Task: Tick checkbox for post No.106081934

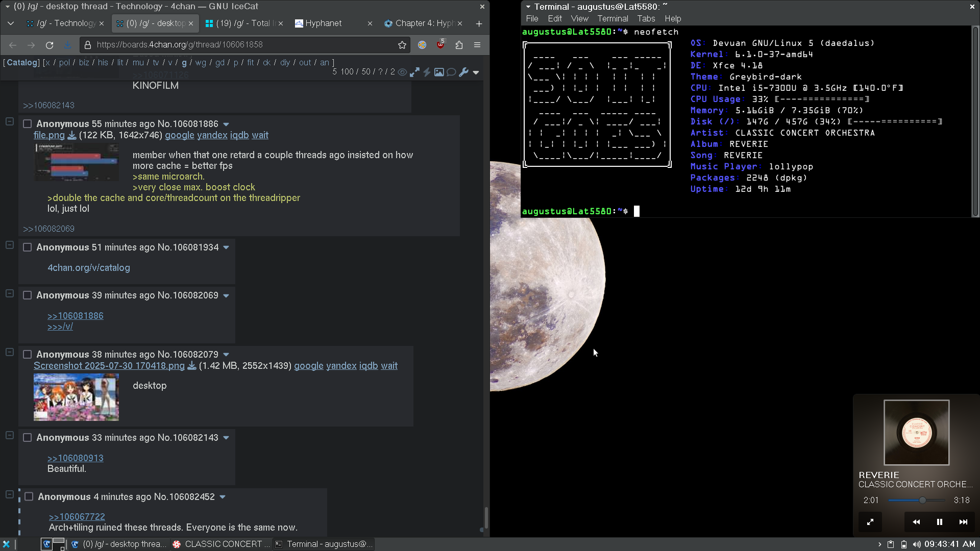Action: pos(28,247)
